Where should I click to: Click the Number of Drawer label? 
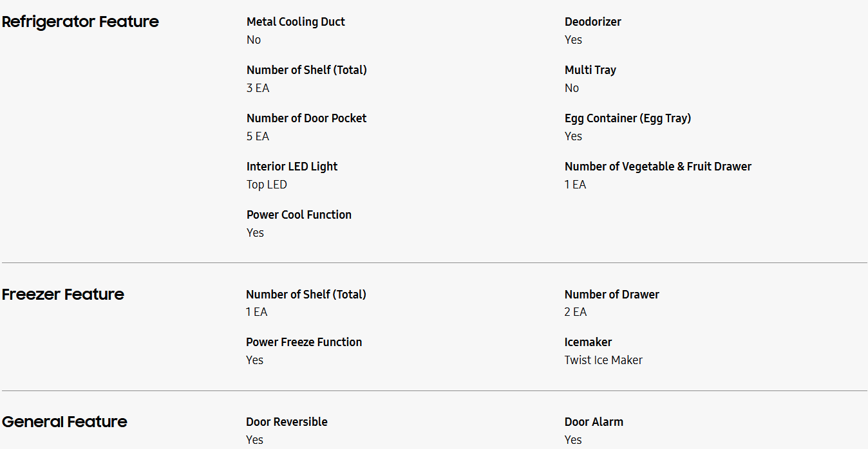tap(612, 295)
